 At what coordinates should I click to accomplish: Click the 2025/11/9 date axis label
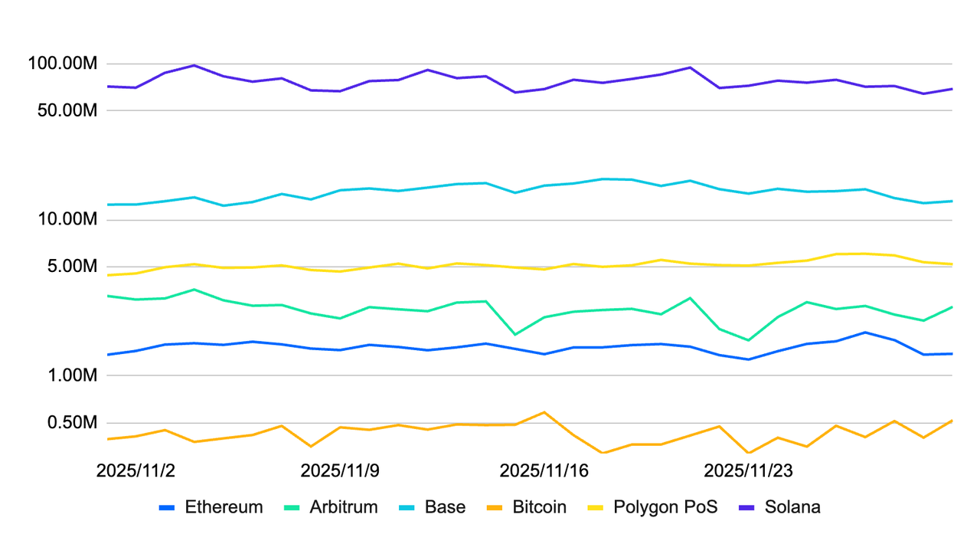[340, 470]
